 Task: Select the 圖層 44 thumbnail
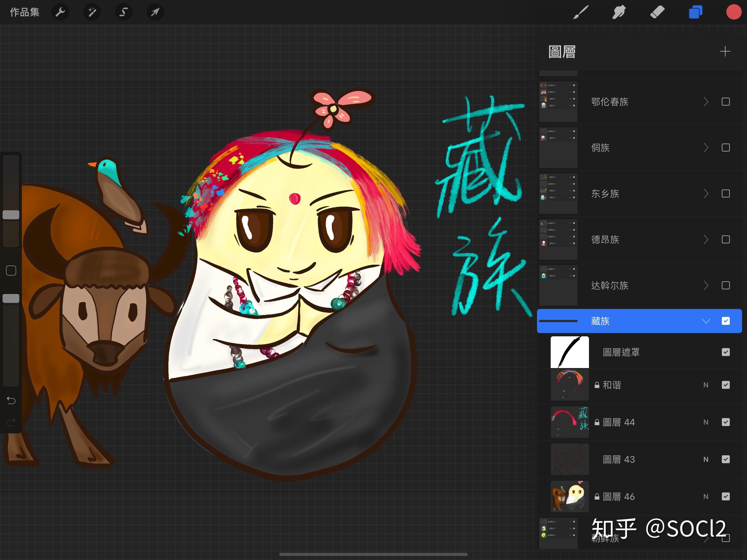tap(570, 422)
